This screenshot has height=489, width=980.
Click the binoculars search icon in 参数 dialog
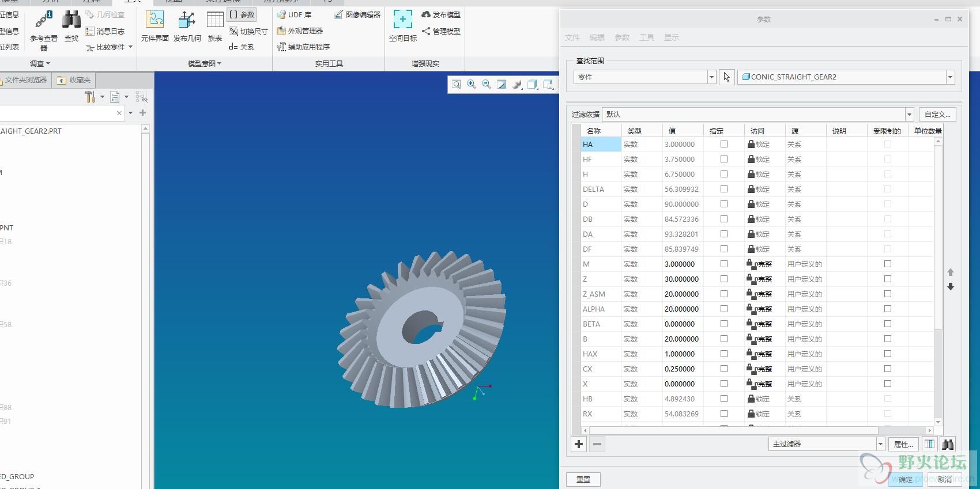[x=948, y=444]
